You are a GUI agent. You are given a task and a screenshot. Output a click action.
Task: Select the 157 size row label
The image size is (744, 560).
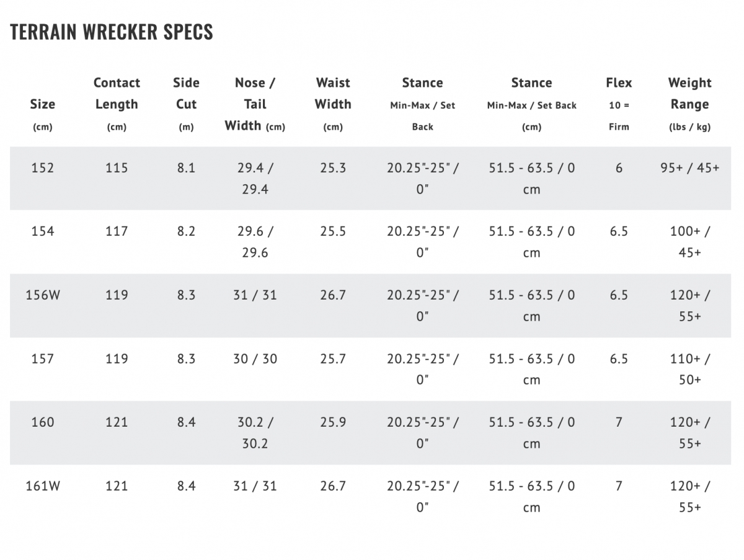[42, 358]
